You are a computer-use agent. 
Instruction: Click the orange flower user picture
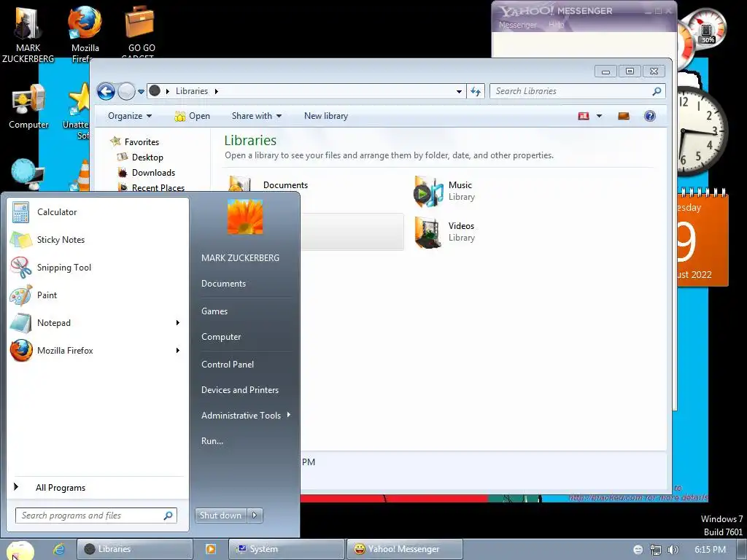click(245, 217)
